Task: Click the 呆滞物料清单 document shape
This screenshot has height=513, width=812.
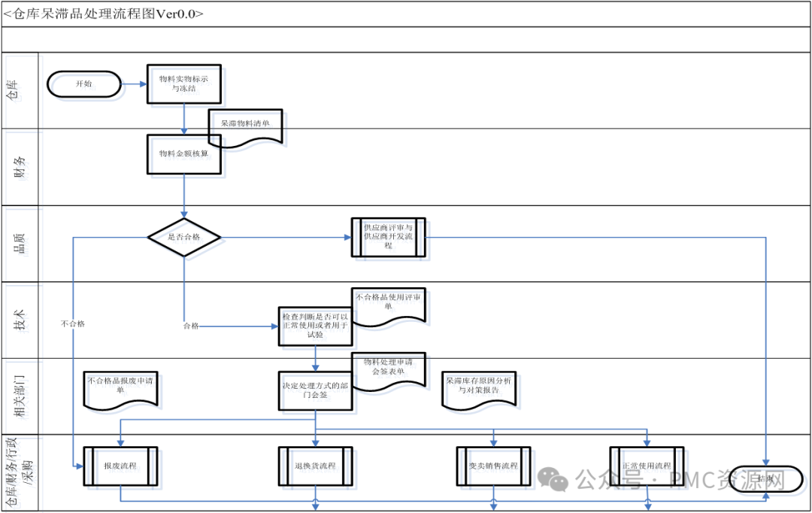Action: click(x=246, y=125)
